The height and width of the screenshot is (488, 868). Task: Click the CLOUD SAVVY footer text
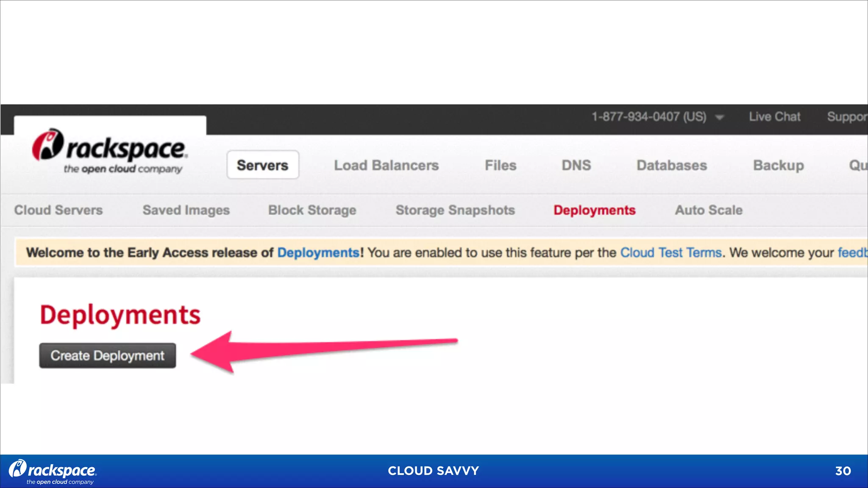[433, 471]
